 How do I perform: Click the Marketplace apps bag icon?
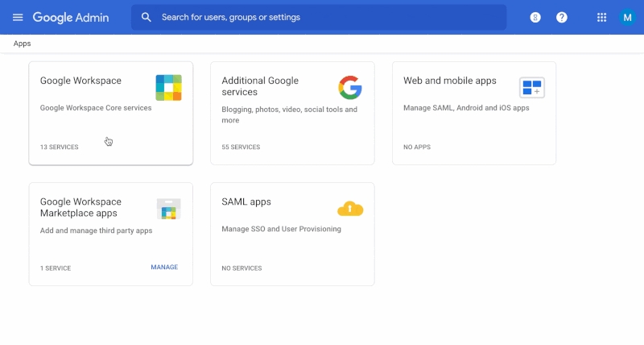[x=168, y=210]
